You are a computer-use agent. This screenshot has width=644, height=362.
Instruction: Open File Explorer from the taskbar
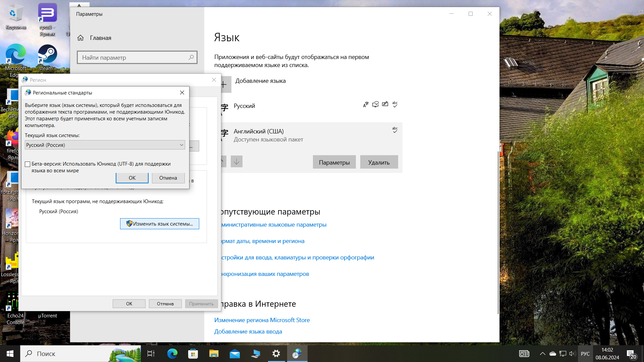point(214,354)
